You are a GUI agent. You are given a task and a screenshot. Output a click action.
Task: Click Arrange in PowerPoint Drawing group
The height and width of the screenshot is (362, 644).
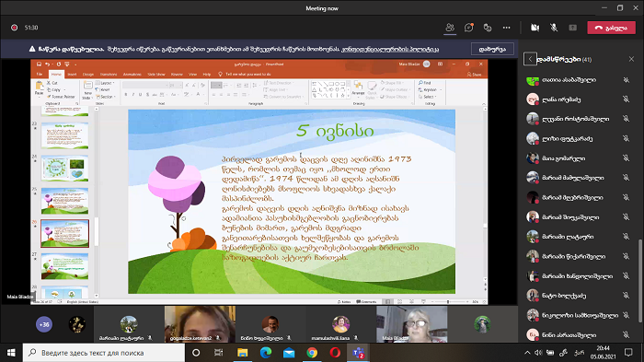(x=358, y=88)
